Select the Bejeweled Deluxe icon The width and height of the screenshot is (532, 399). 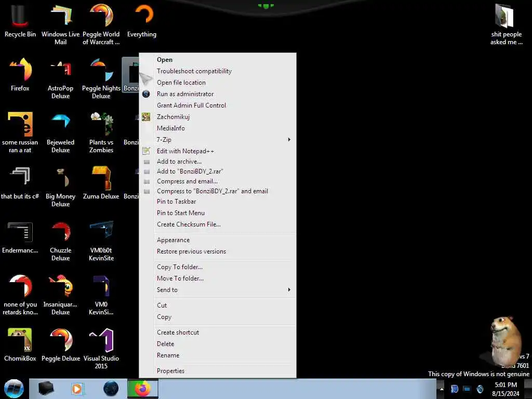(x=60, y=132)
